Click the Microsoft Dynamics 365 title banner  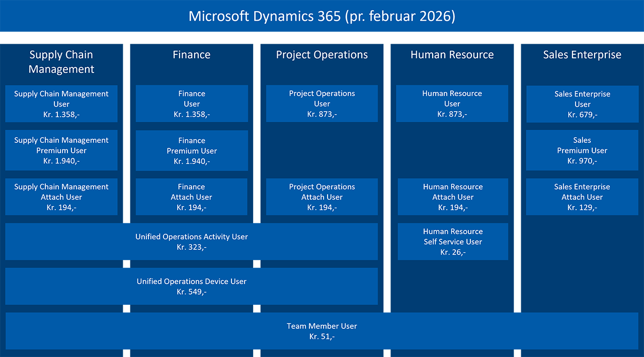click(322, 16)
